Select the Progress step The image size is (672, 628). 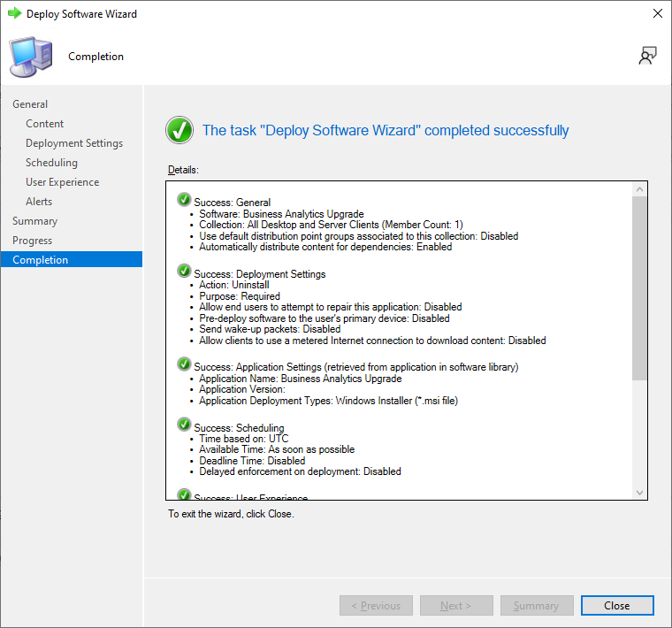(x=32, y=241)
